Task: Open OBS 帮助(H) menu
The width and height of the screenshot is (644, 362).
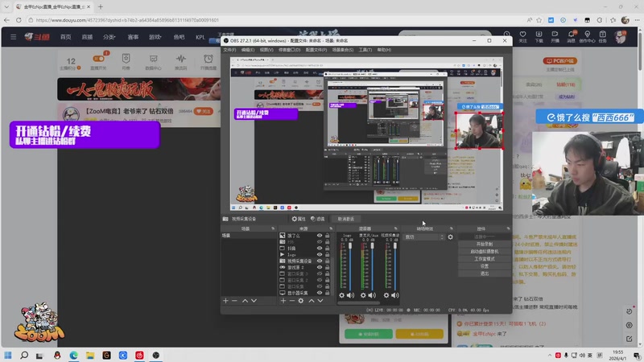Action: 384,50
